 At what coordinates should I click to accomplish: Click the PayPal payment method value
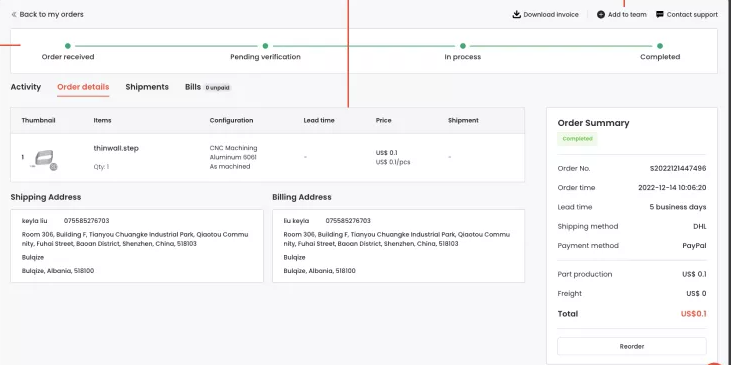pyautogui.click(x=694, y=246)
